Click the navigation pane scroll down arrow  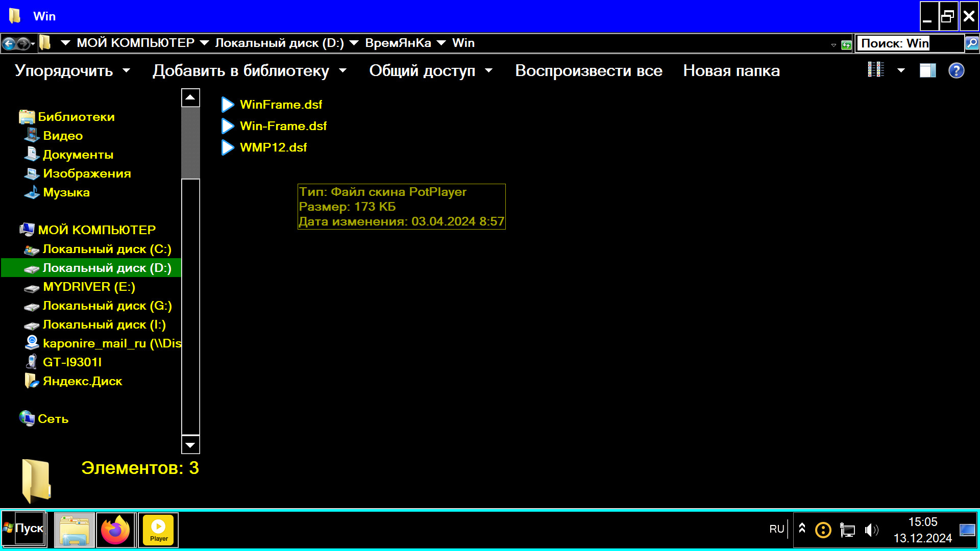click(x=190, y=445)
